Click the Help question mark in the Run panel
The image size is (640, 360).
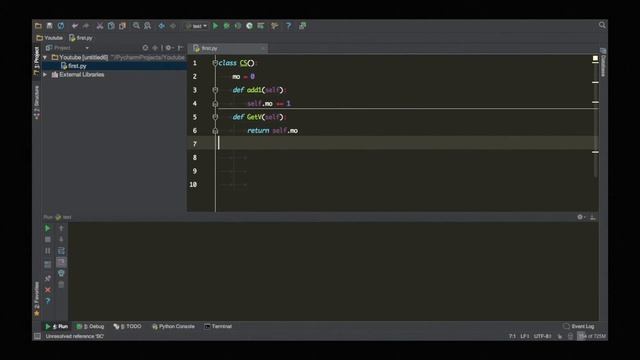48,301
